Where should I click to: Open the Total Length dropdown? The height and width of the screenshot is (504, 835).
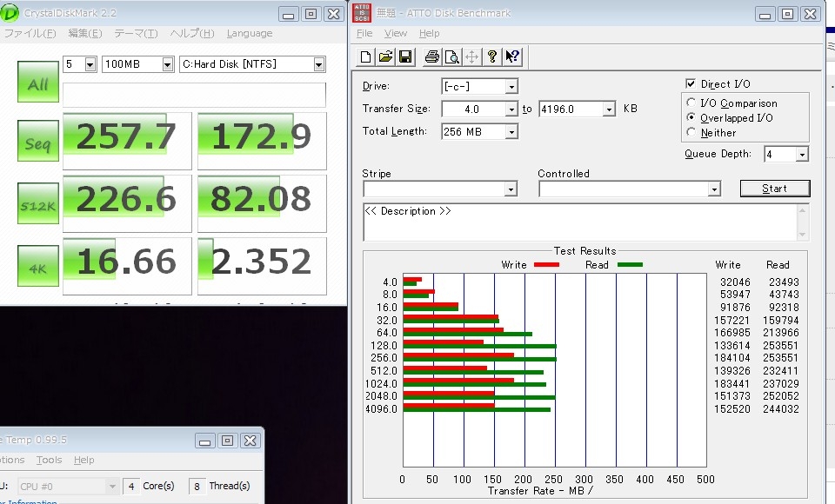tap(511, 132)
